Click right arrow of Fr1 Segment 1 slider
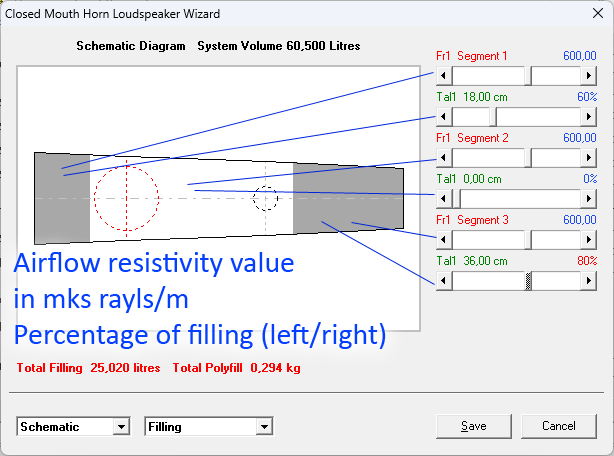This screenshot has height=456, width=614. pyautogui.click(x=589, y=76)
